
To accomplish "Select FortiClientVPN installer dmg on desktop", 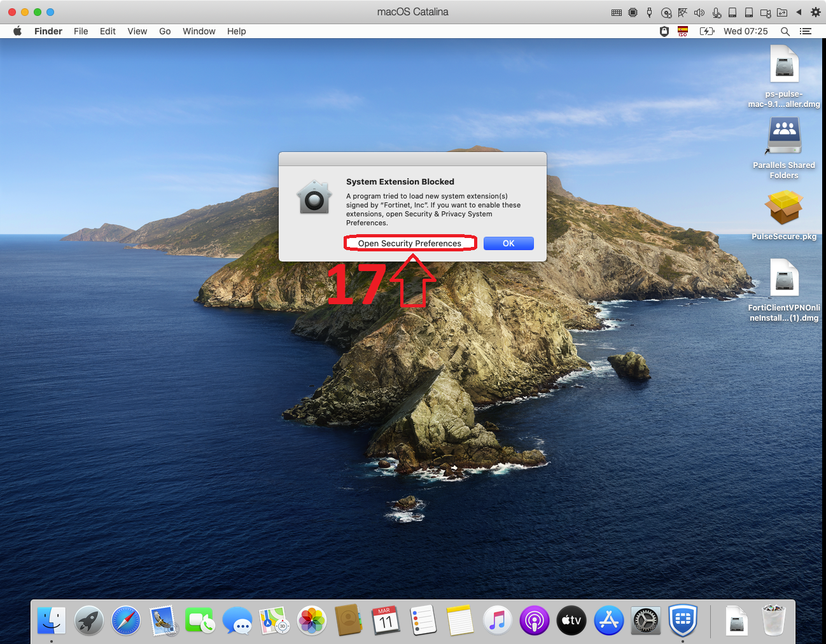I will tap(784, 279).
